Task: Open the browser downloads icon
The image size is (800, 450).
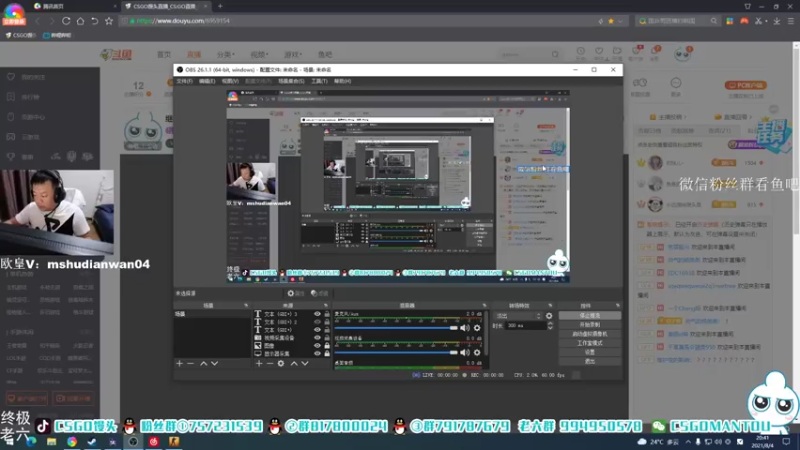Action: click(x=777, y=21)
